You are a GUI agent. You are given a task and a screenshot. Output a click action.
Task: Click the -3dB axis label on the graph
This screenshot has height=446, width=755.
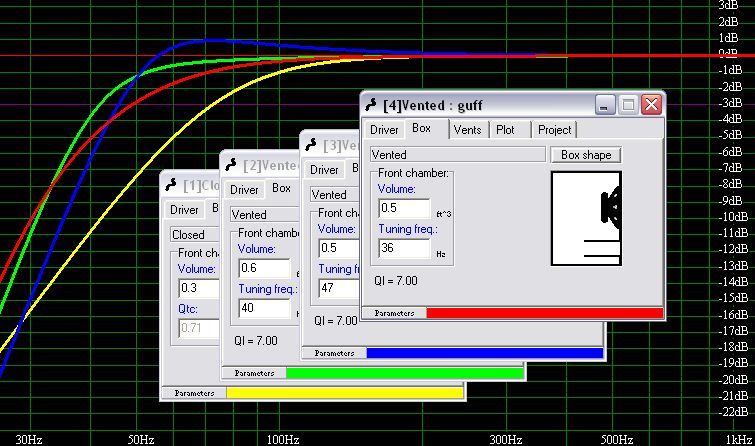(x=731, y=103)
